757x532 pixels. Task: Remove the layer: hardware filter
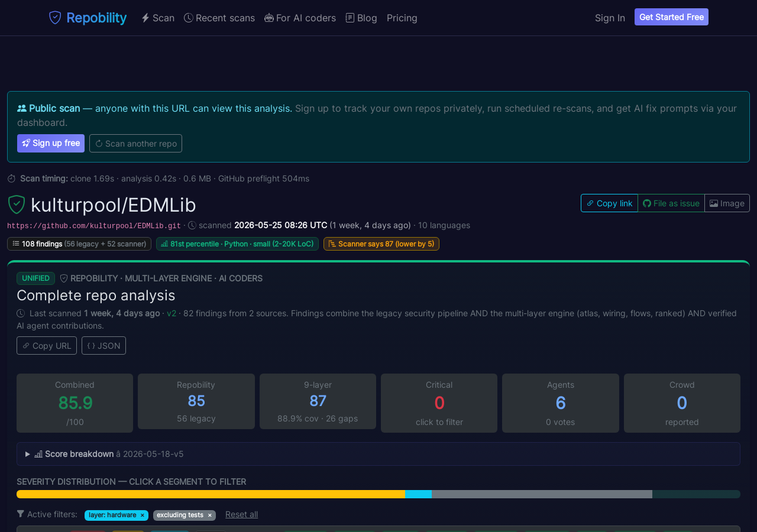[x=143, y=515]
